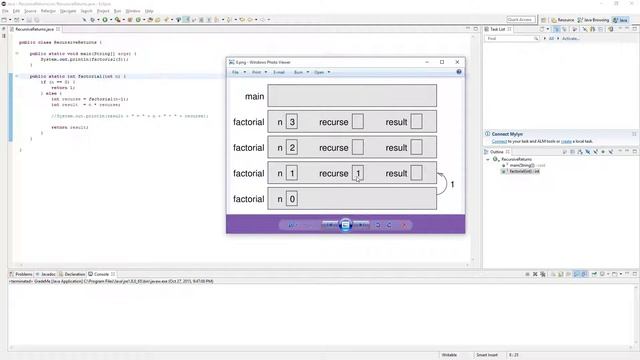Close the Connect Mylyn notification
Screen dimensions: 640x360
(634, 134)
